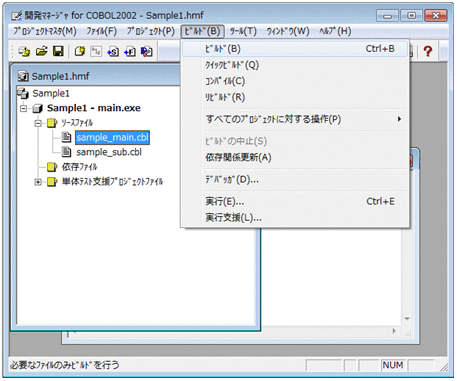Click the yellow folder icon of 依存ファイル
This screenshot has width=457, height=381.
click(x=52, y=167)
